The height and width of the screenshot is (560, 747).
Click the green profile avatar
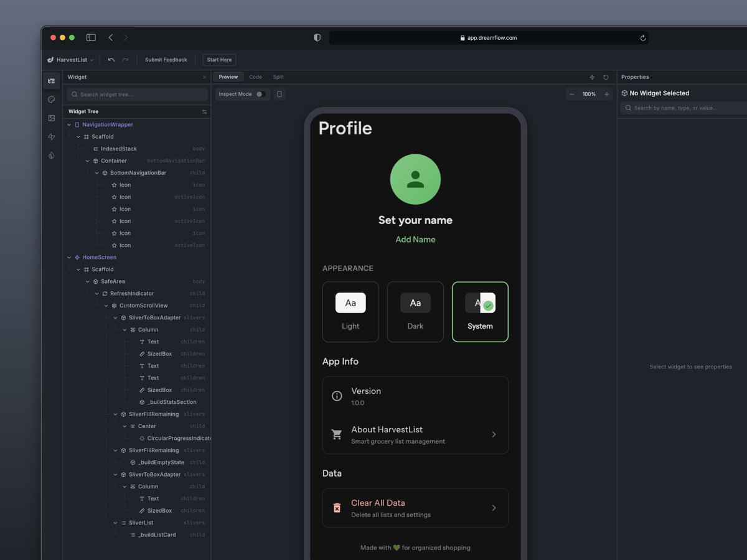415,179
